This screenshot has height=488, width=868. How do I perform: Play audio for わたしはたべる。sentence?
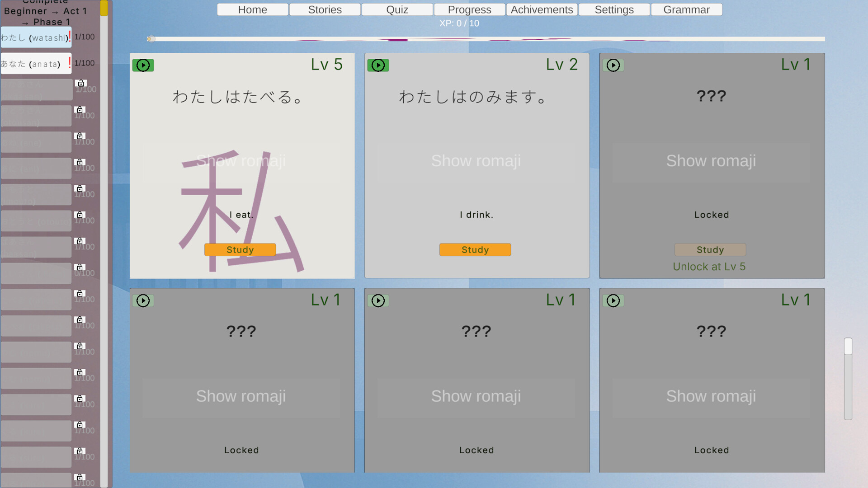(x=143, y=65)
